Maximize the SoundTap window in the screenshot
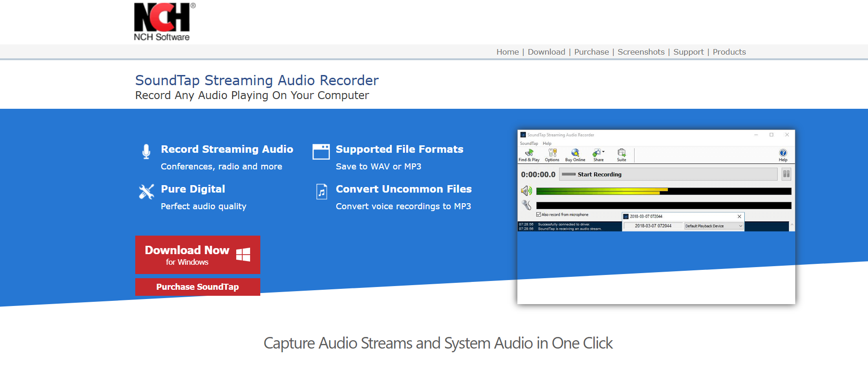Viewport: 868px width, 368px height. tap(771, 135)
